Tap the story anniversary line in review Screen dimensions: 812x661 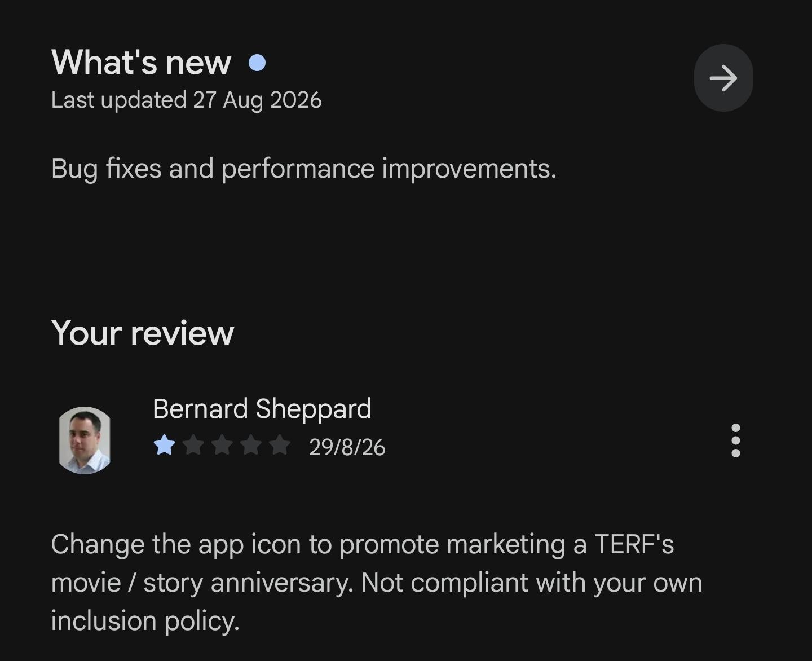(377, 583)
